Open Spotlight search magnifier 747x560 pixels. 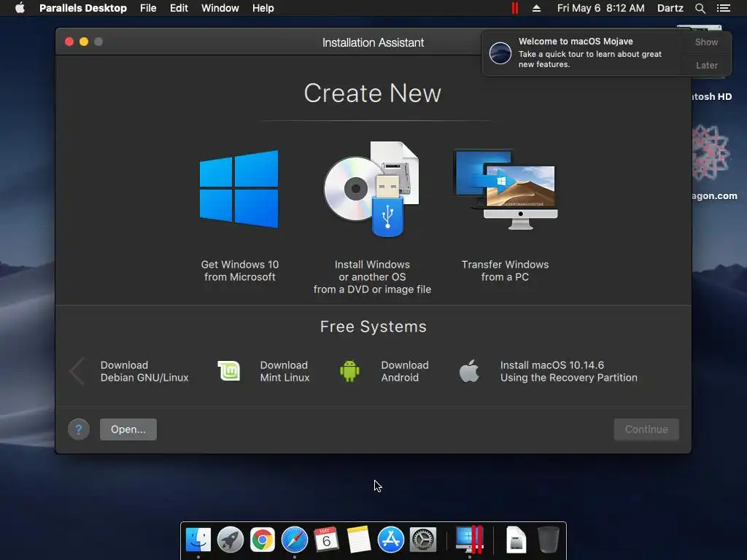(700, 8)
